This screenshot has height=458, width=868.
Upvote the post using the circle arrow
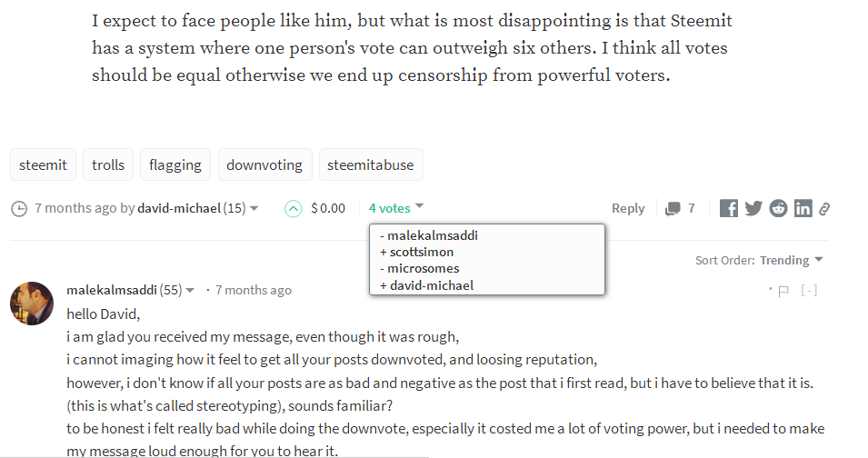293,209
